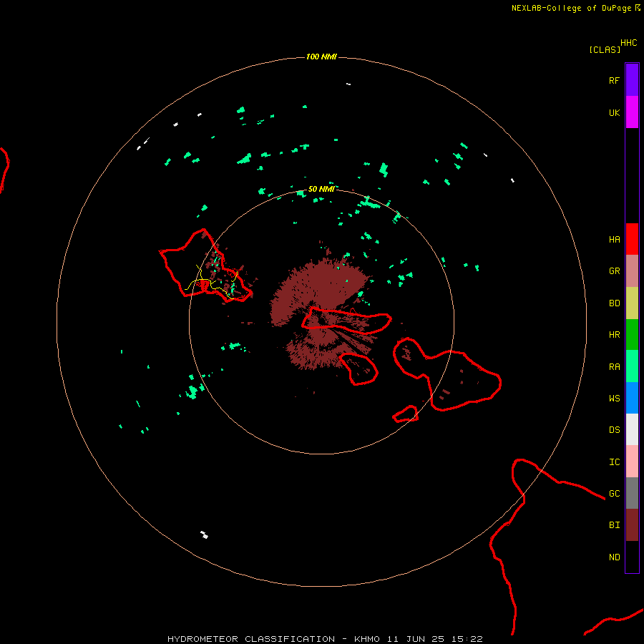The height and width of the screenshot is (644, 644).
Task: Click the BD yellow legend swatch
Action: point(632,303)
